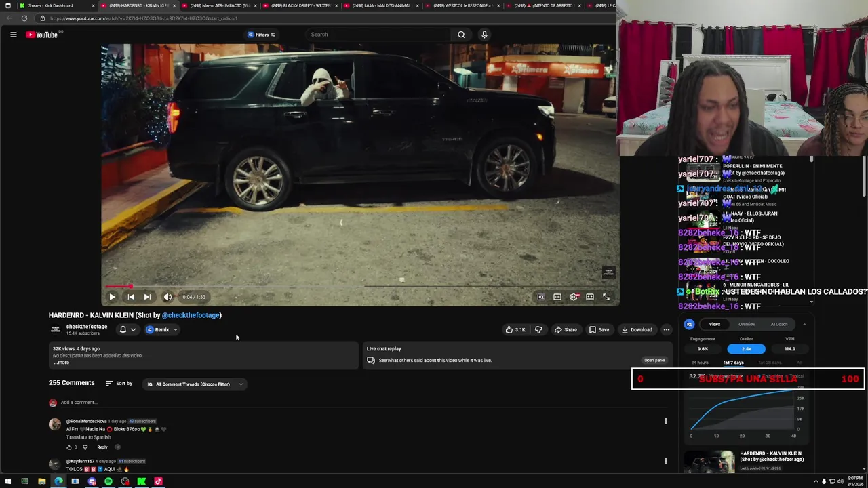Open File Explorer from taskbar
868x488 pixels.
[x=41, y=481]
